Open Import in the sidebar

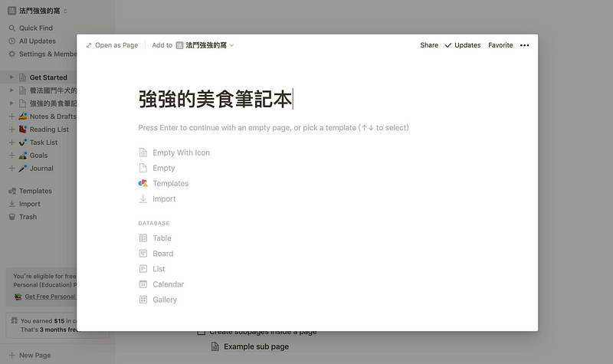(x=25, y=204)
